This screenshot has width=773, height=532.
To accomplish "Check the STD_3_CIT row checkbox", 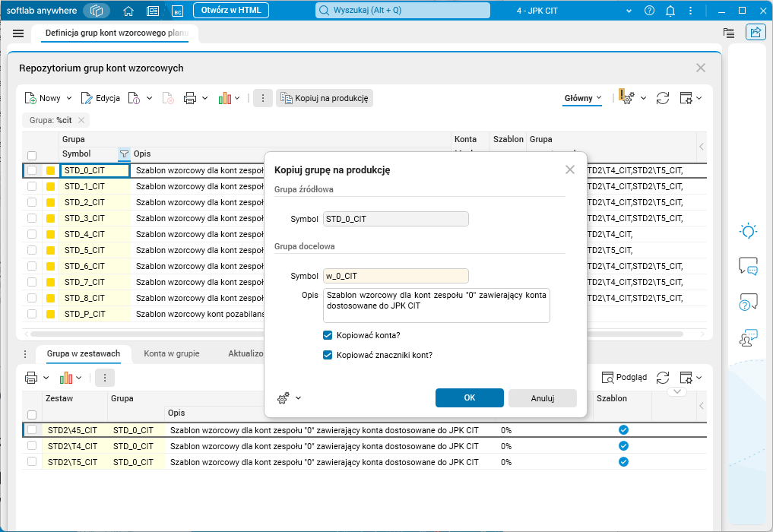I will pos(32,218).
